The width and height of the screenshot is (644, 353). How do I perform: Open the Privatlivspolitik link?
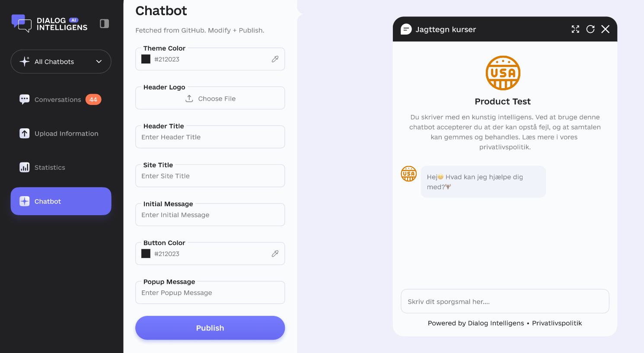click(x=557, y=323)
